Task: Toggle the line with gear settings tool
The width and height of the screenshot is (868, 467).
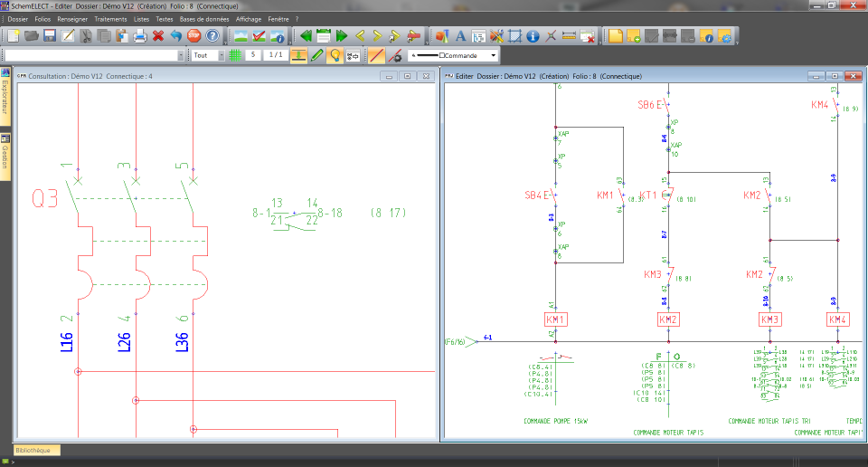Action: tap(395, 55)
